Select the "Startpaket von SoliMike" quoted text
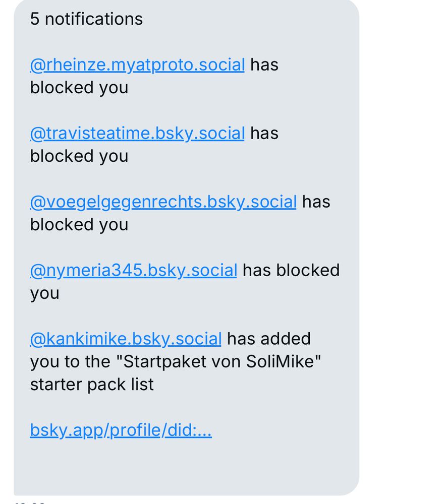 point(218,361)
